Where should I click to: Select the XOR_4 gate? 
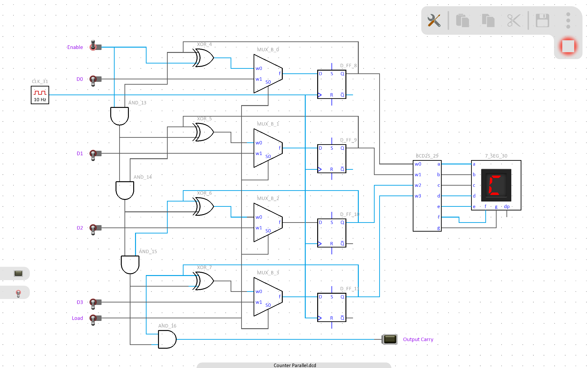(x=204, y=58)
